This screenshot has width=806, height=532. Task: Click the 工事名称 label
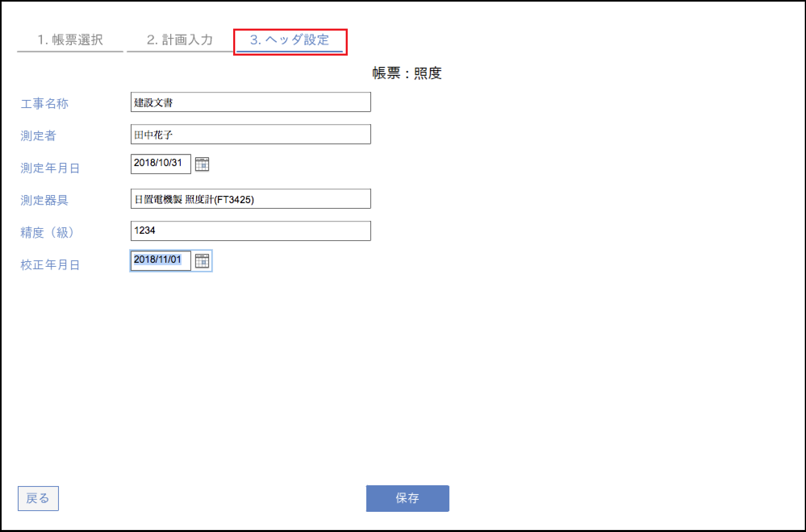tap(44, 104)
